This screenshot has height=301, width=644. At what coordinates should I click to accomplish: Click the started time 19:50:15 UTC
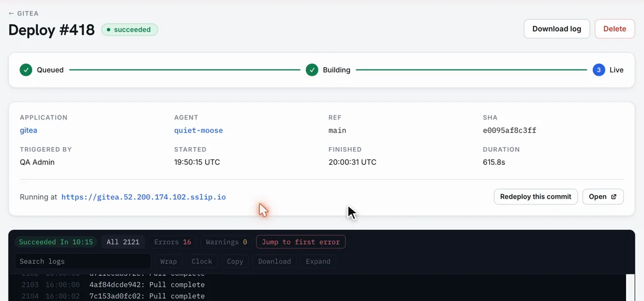(197, 162)
